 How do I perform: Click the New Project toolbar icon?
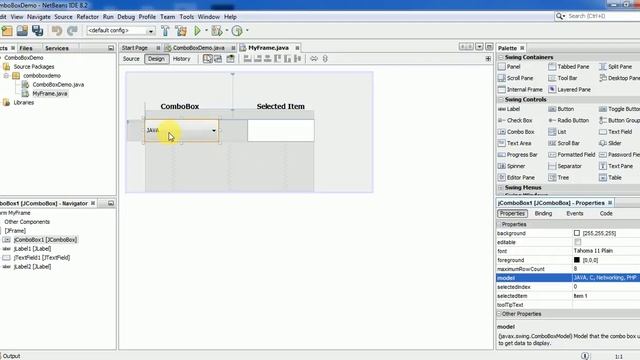pyautogui.click(x=7, y=31)
